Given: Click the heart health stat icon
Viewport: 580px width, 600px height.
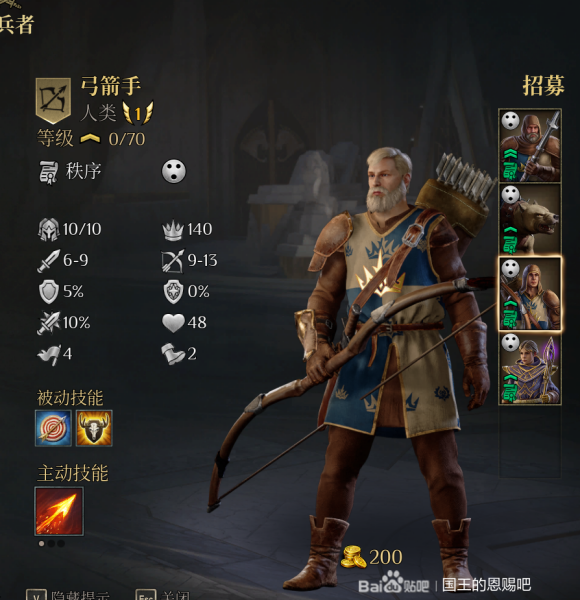Looking at the screenshot, I should coord(173,323).
